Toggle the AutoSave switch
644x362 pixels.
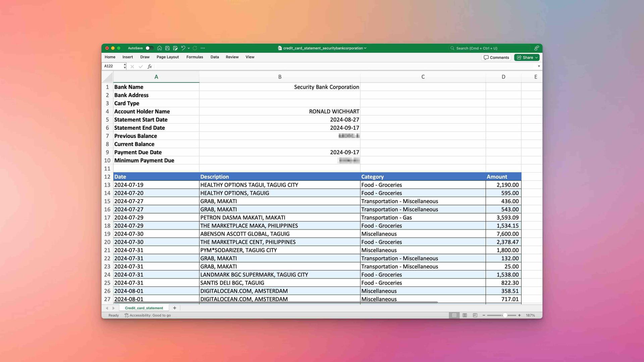coord(149,48)
